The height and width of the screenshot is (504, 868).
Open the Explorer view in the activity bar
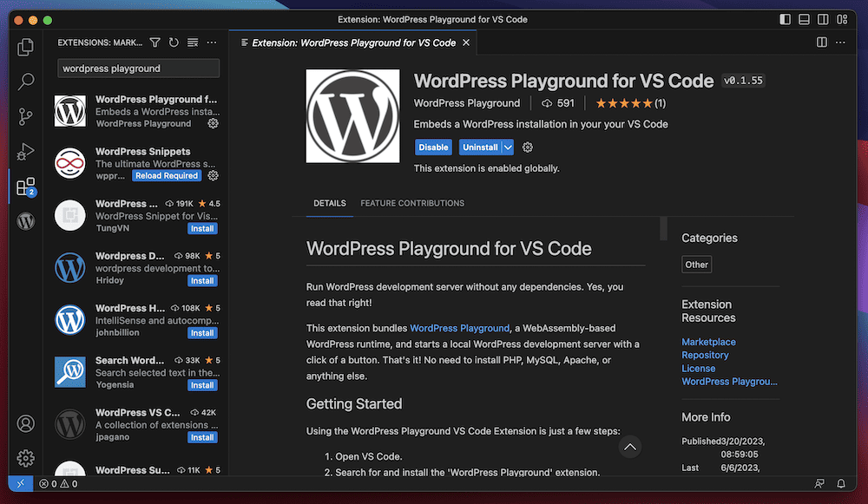tap(25, 49)
